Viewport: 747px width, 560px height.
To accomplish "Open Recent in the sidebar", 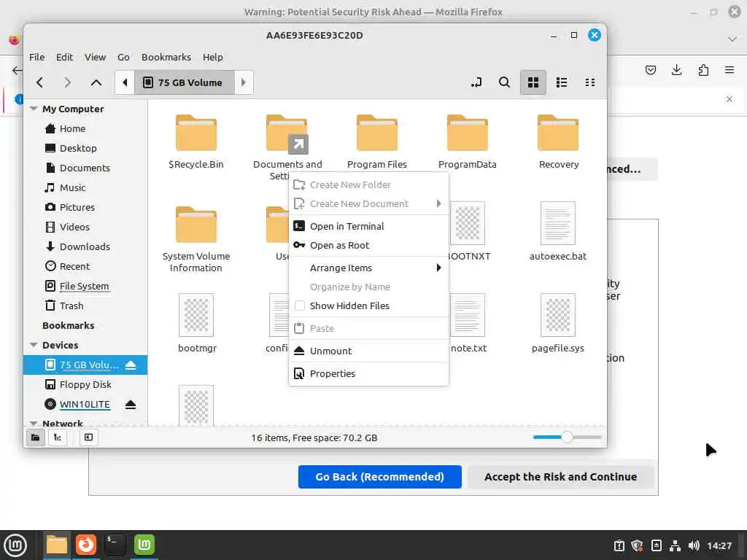I will tap(75, 266).
